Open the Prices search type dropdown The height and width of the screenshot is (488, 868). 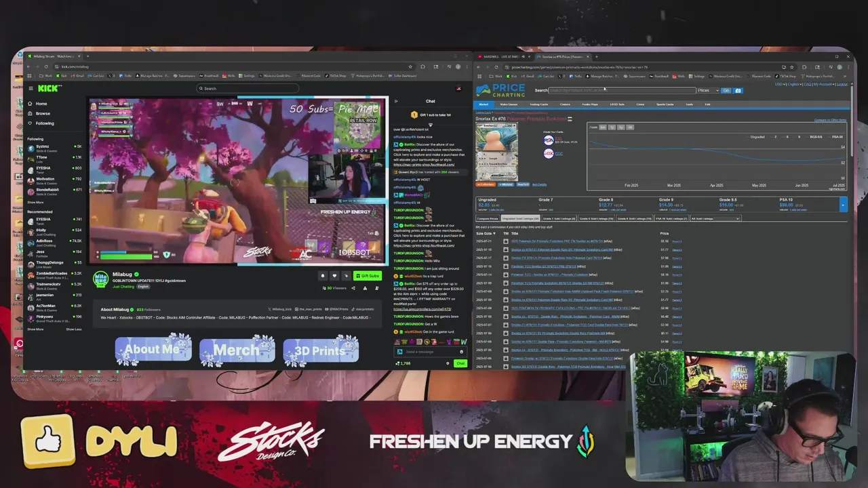pyautogui.click(x=708, y=91)
